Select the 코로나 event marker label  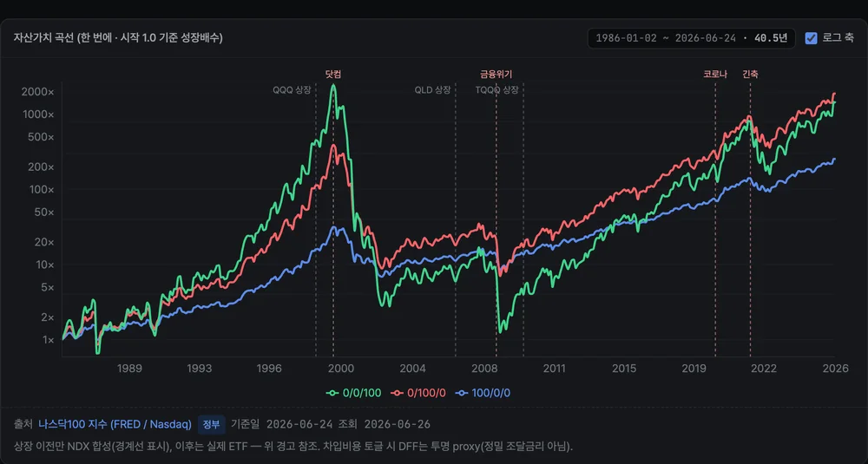[x=715, y=74]
